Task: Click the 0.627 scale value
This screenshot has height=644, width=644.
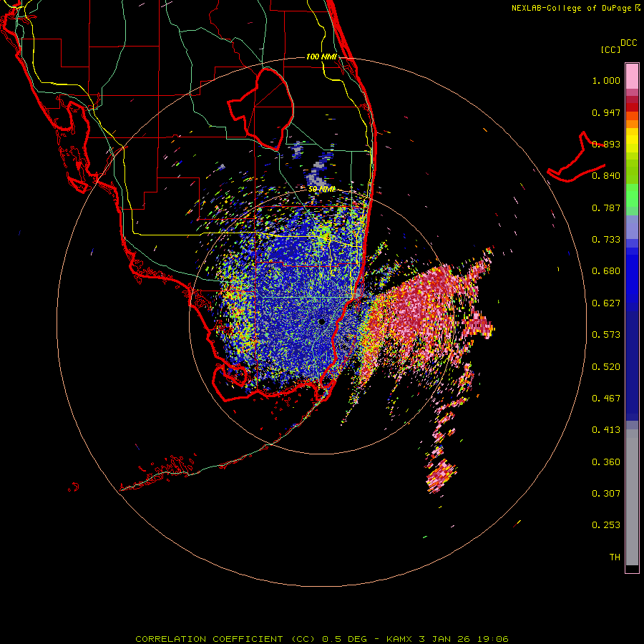Action: click(x=606, y=303)
